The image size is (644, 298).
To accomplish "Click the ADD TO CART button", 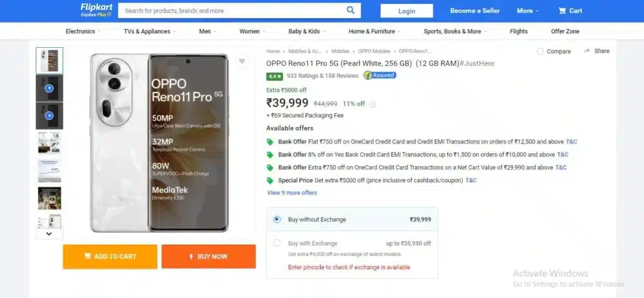I will (x=110, y=257).
